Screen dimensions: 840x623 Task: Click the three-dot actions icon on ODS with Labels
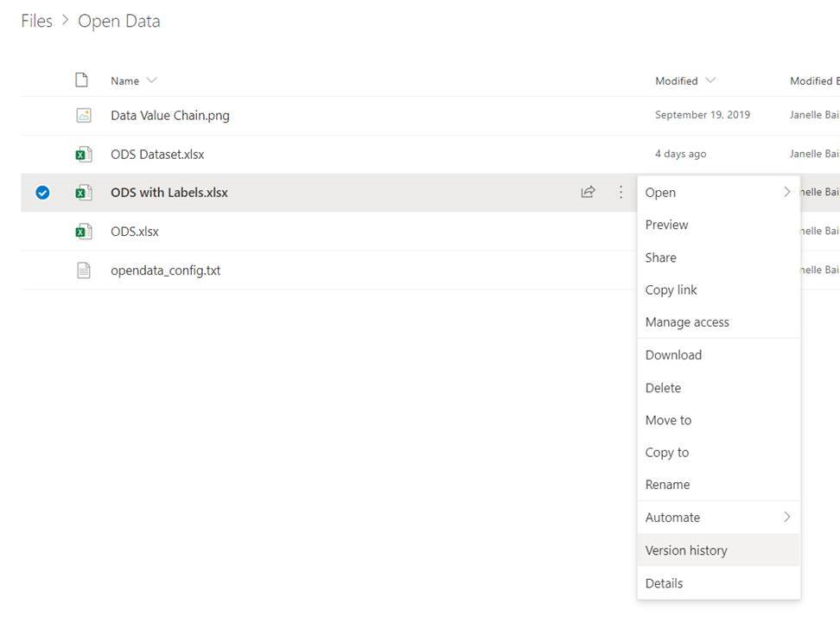click(620, 192)
